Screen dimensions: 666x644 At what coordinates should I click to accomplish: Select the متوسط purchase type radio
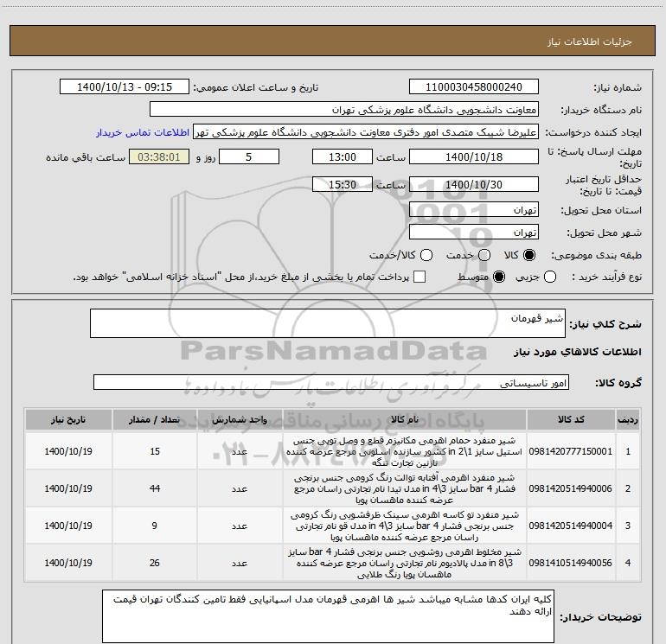(x=499, y=277)
